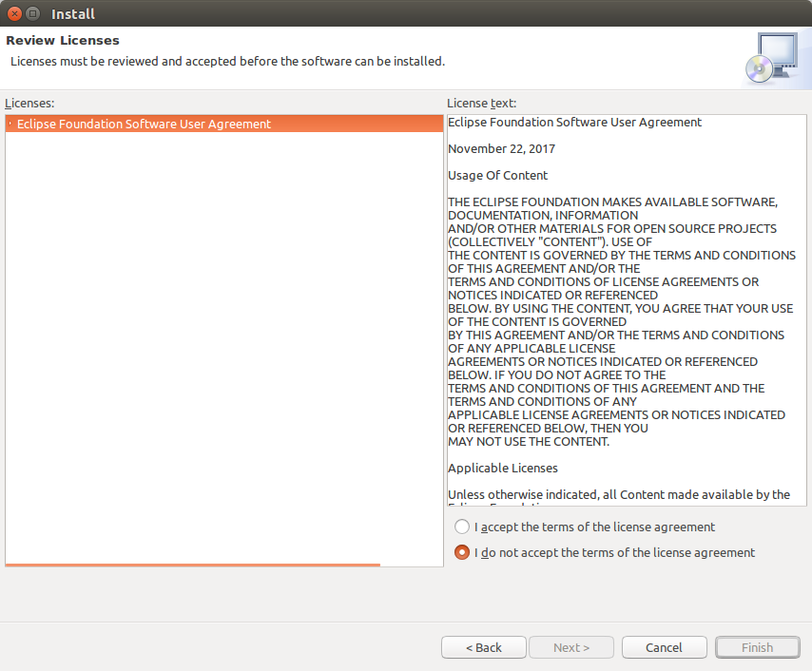This screenshot has height=671, width=812.
Task: Click the disabled Next button
Action: click(x=571, y=647)
